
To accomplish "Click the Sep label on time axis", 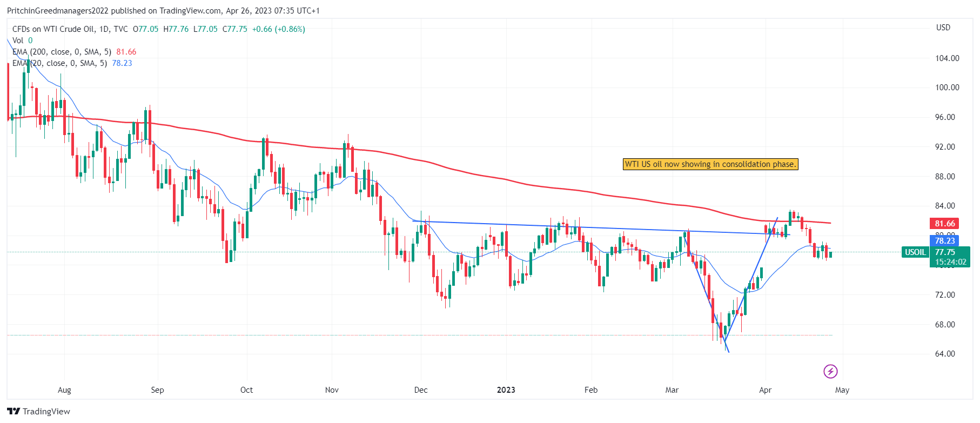I will 157,390.
